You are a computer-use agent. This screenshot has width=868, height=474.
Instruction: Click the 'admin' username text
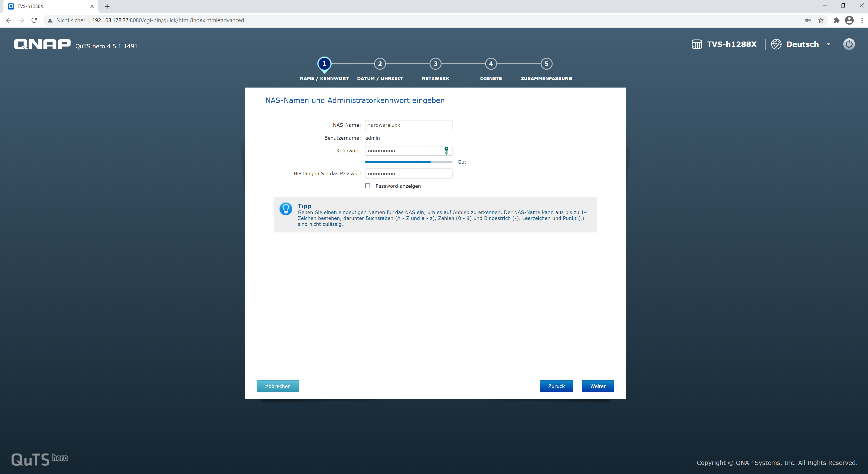tap(372, 138)
